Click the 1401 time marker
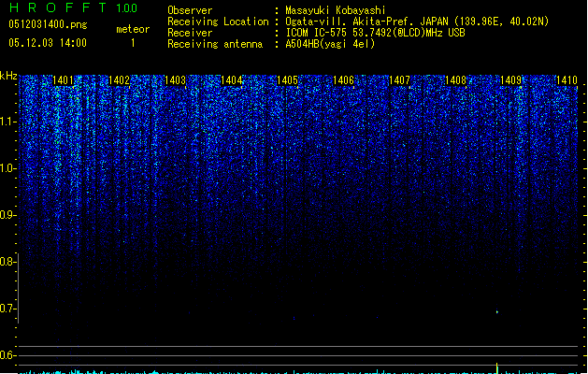The width and height of the screenshot is (588, 374). [63, 80]
